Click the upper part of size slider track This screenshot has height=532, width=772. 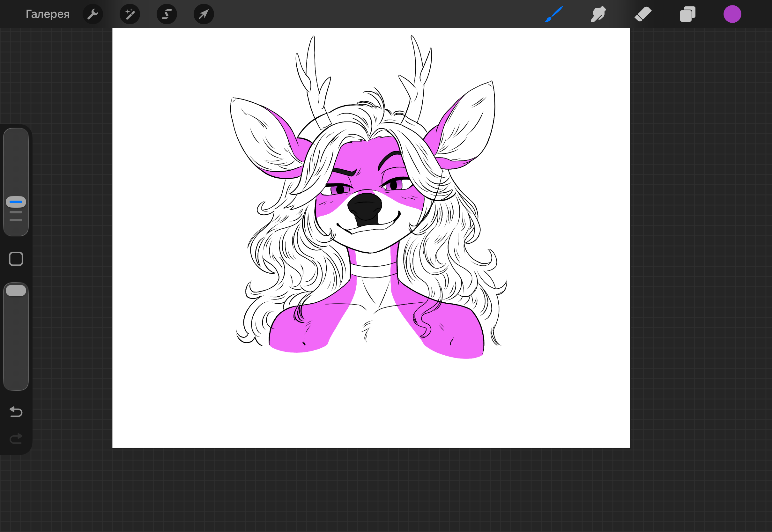click(x=16, y=160)
